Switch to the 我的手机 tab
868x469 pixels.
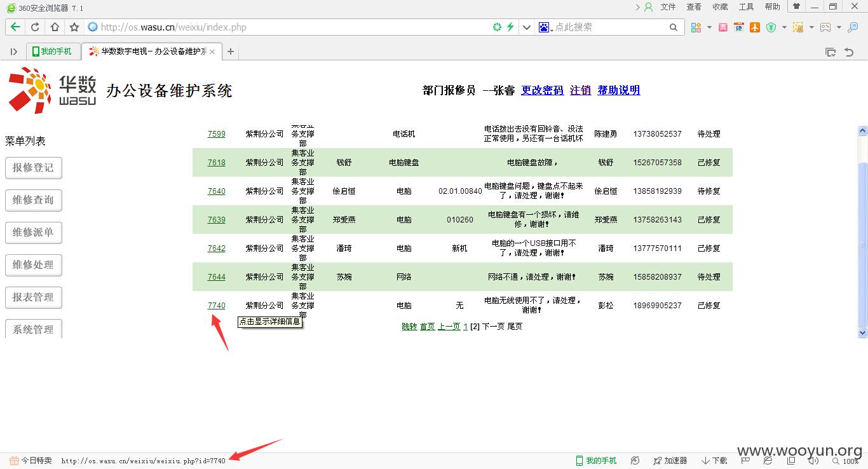point(53,51)
